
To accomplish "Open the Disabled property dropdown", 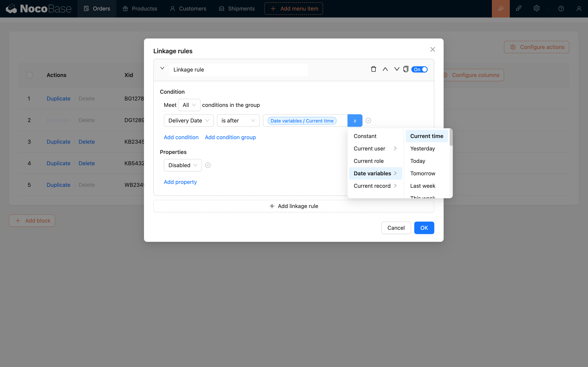I will coord(183,165).
